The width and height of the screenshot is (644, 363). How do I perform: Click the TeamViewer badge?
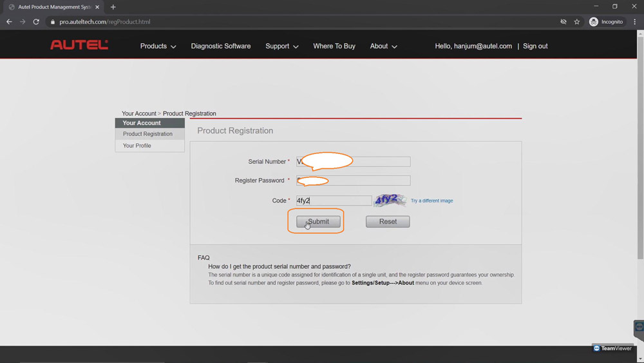click(612, 348)
